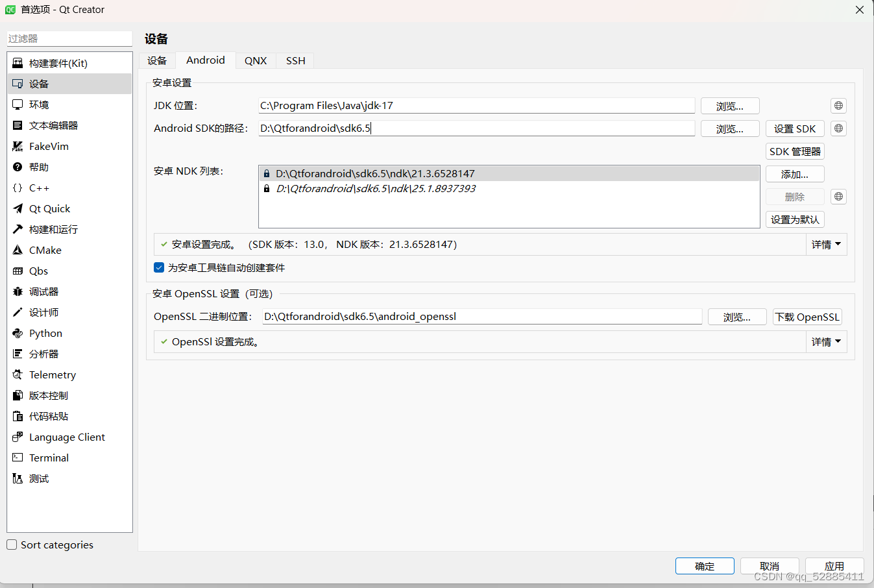Select the Terminal icon in sidebar
Viewport: 874px width, 588px height.
coord(18,458)
